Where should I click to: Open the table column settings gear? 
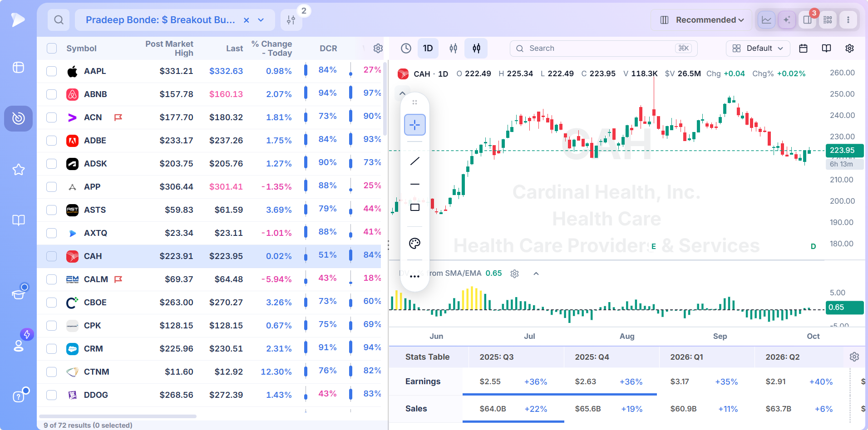(x=378, y=48)
